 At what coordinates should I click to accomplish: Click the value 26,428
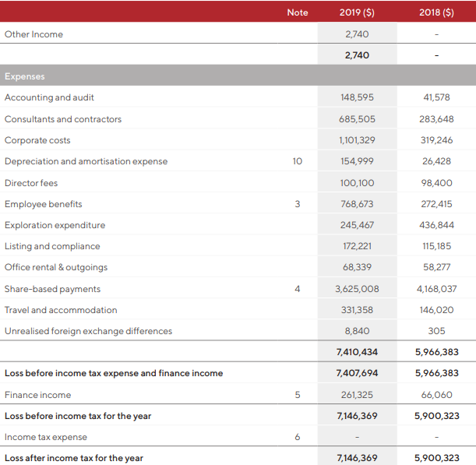coord(436,161)
